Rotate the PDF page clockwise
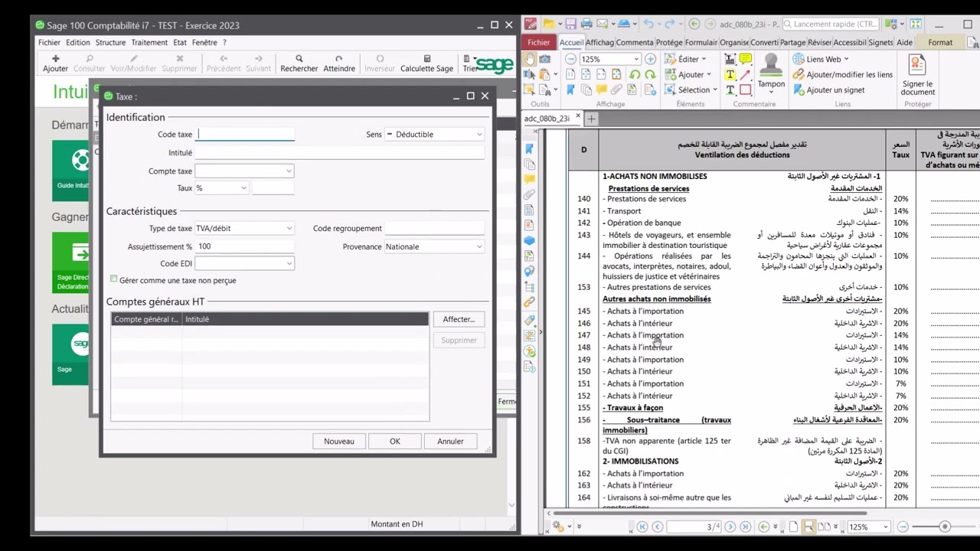980x551 pixels. pos(650,74)
